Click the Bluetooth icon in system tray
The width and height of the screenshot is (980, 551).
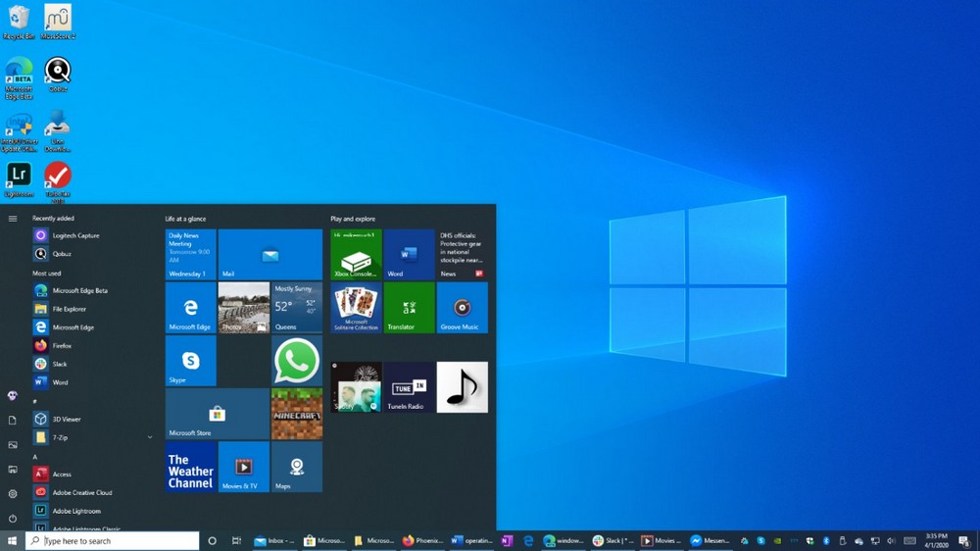(826, 540)
